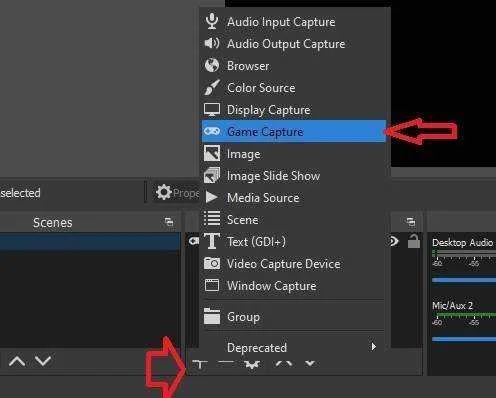Click the list icon beside Scene
This screenshot has height=398, width=496.
click(x=212, y=219)
